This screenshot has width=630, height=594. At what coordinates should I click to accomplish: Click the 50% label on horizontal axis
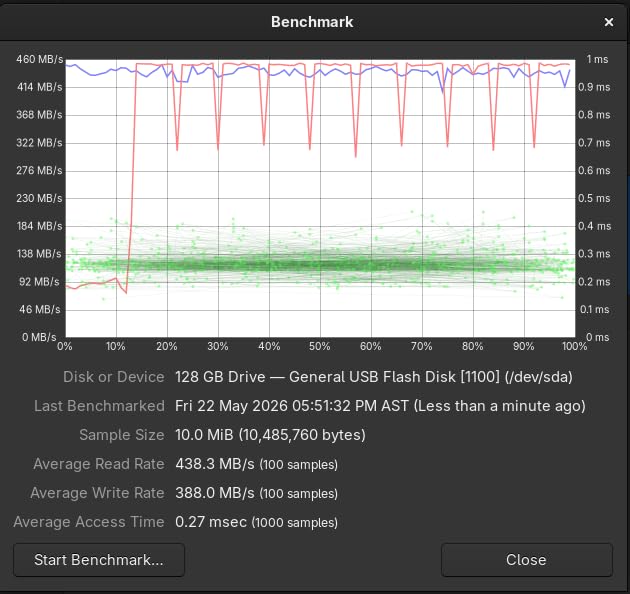pos(320,346)
